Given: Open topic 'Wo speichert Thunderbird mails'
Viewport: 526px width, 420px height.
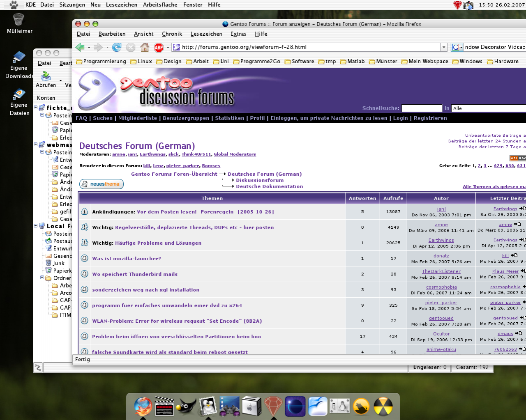Looking at the screenshot, I should tap(135, 274).
